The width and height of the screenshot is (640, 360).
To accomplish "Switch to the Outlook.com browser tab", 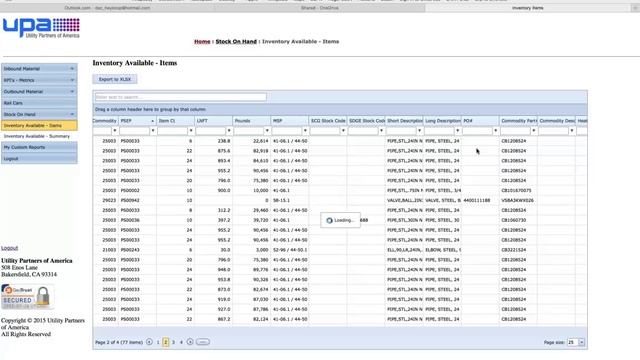I will point(107,8).
